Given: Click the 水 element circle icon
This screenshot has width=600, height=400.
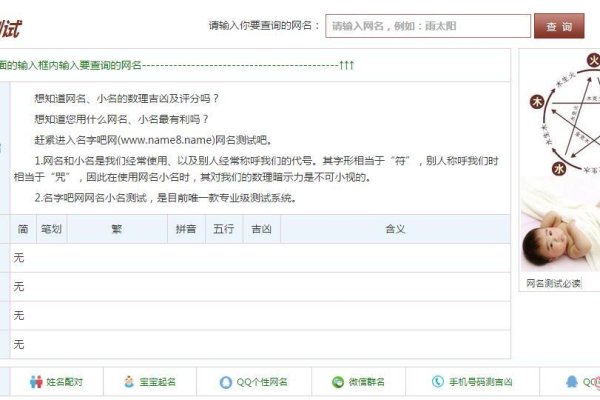Looking at the screenshot, I should [559, 168].
